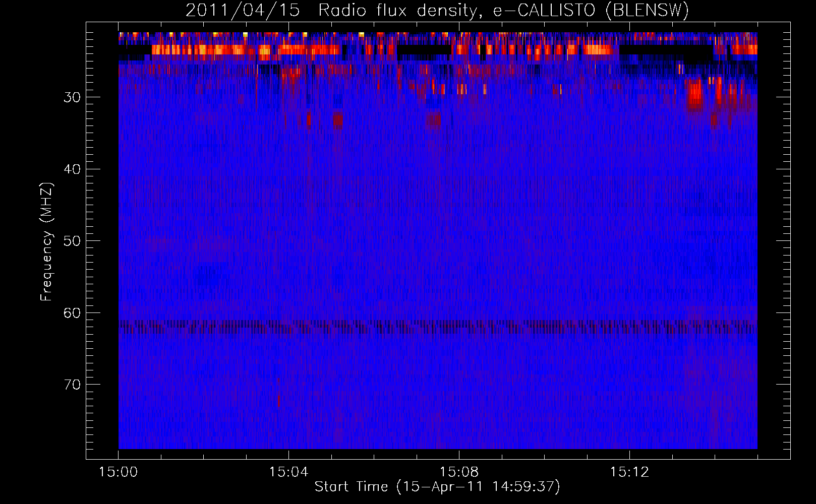Viewport: 816px width, 504px height.
Task: Click the 50 MHz frequency label
Action: [72, 241]
